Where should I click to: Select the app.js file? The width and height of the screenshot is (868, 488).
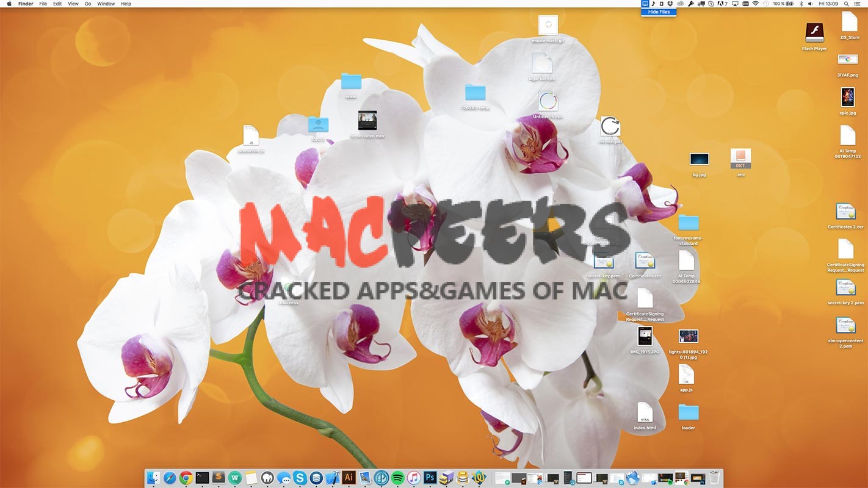point(686,374)
